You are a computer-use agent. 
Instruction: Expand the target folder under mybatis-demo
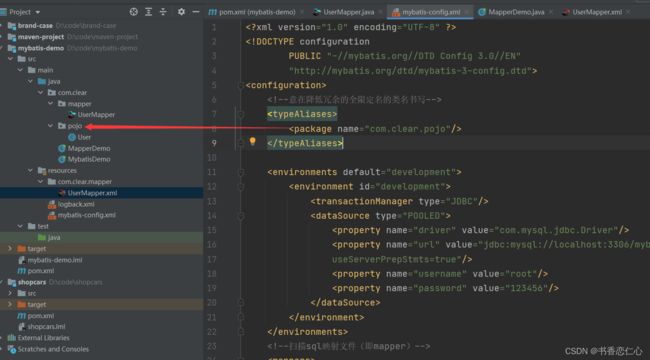point(10,248)
